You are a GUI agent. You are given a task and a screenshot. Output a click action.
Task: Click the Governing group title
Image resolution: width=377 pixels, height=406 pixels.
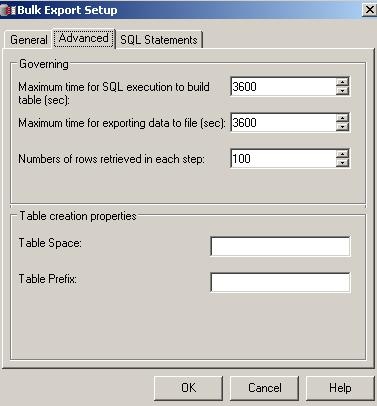[44, 64]
